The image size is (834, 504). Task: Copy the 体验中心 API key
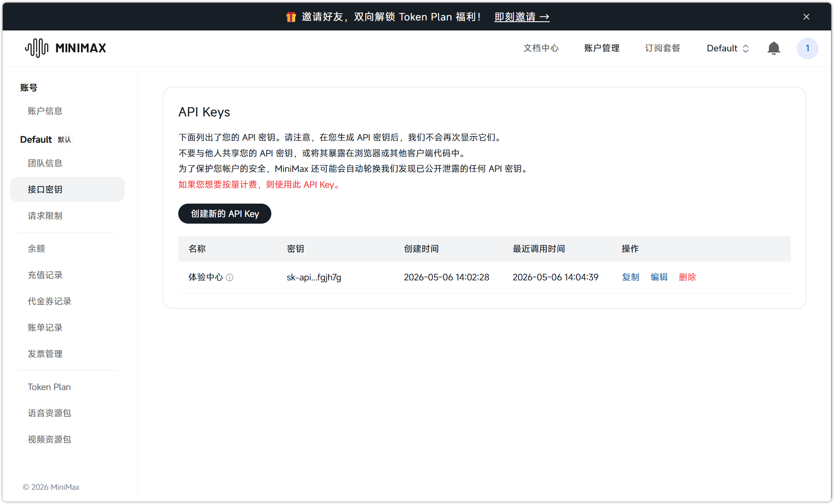630,277
